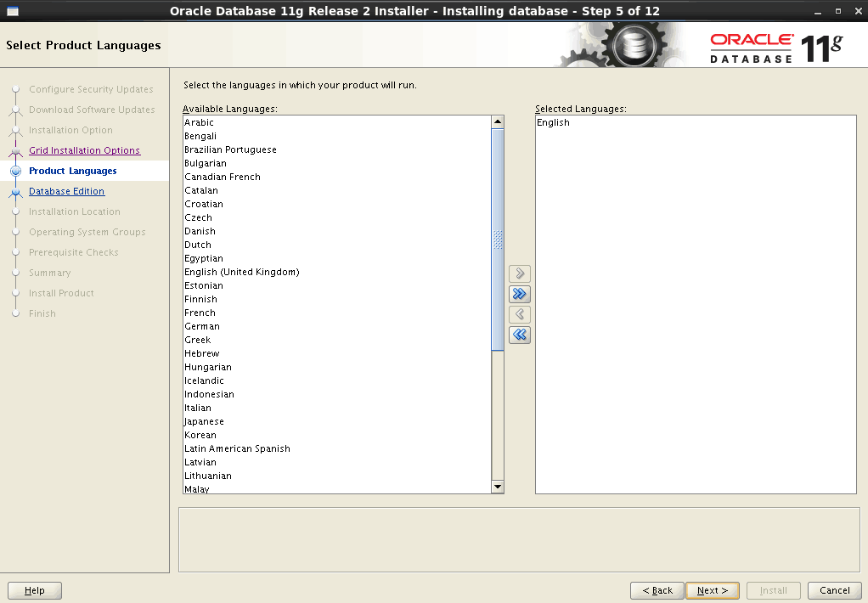Select German in Available Languages

[x=337, y=326]
